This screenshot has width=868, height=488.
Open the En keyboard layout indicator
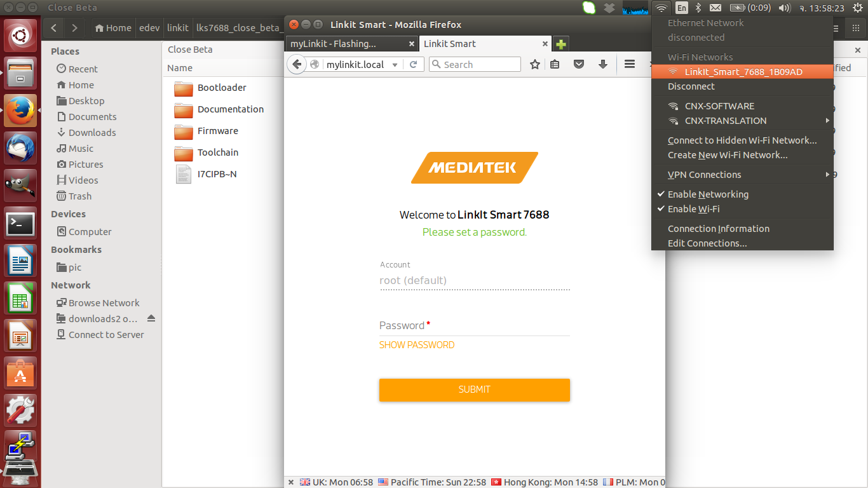point(681,8)
